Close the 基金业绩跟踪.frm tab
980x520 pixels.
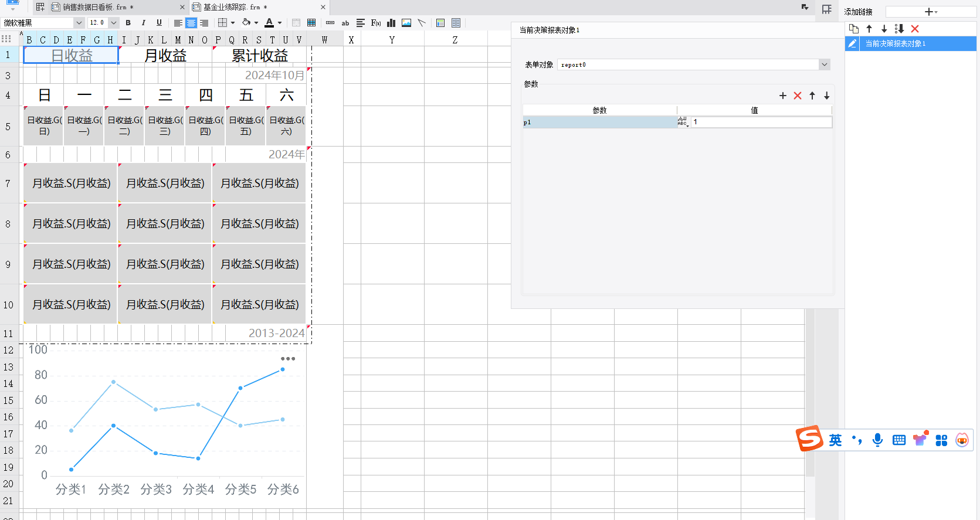point(323,7)
